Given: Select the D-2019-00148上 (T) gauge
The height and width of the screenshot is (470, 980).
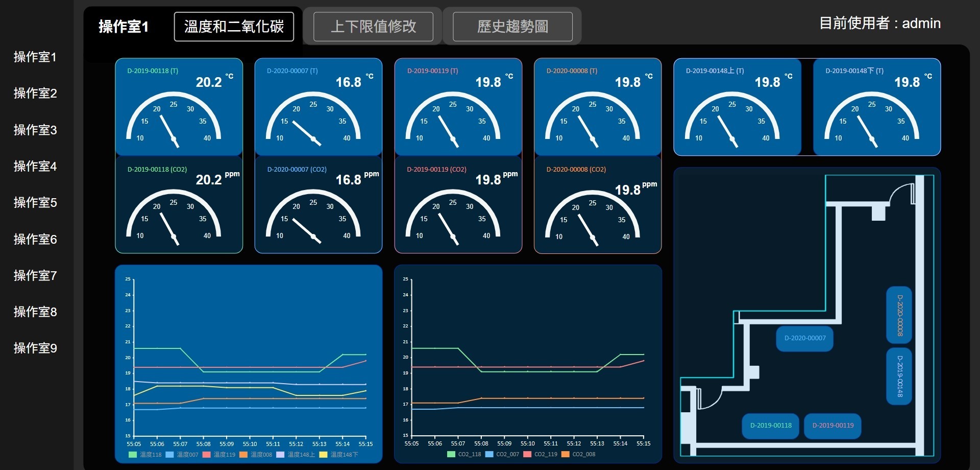Looking at the screenshot, I should click(x=737, y=107).
